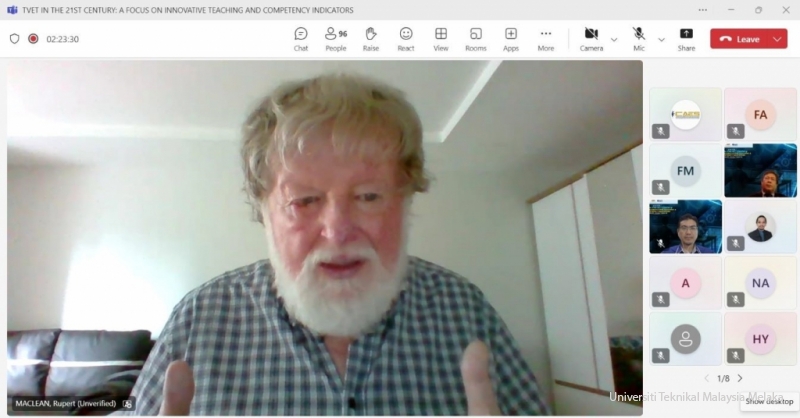Open the More actions menu
The image size is (800, 418).
click(545, 38)
